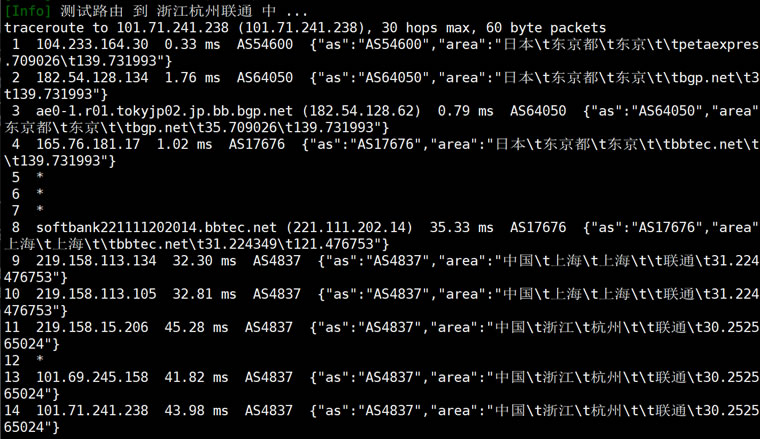This screenshot has height=439, width=760.
Task: Click IP address 182.54.128.134 in hop 2
Action: click(x=92, y=78)
